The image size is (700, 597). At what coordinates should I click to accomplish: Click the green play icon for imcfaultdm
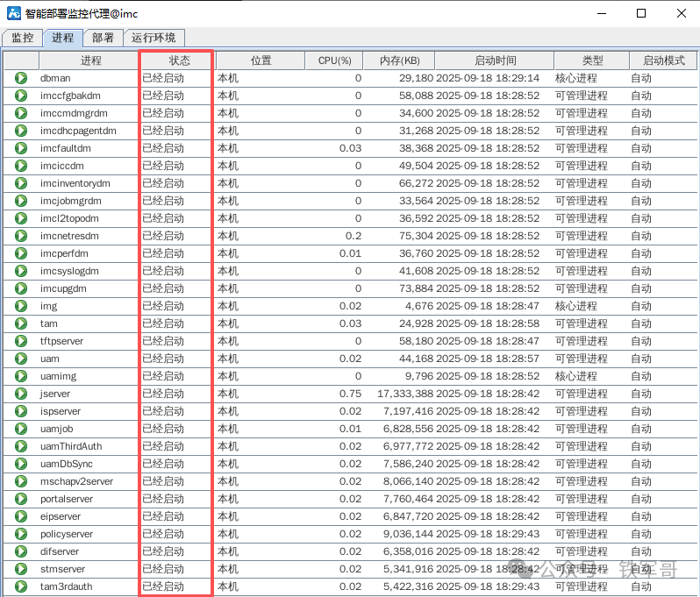[x=21, y=148]
